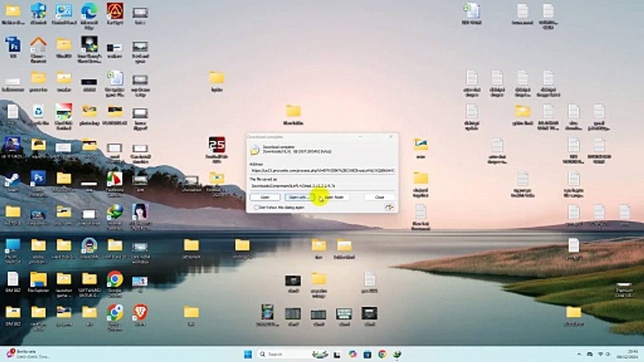Launch the Brave browser shortcut
644x362 pixels.
140,312
